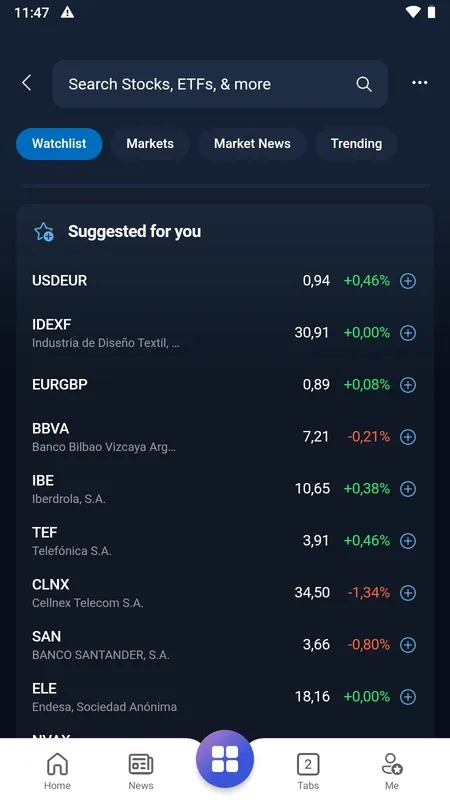
Task: Tap the search magnifier icon
Action: pos(364,84)
